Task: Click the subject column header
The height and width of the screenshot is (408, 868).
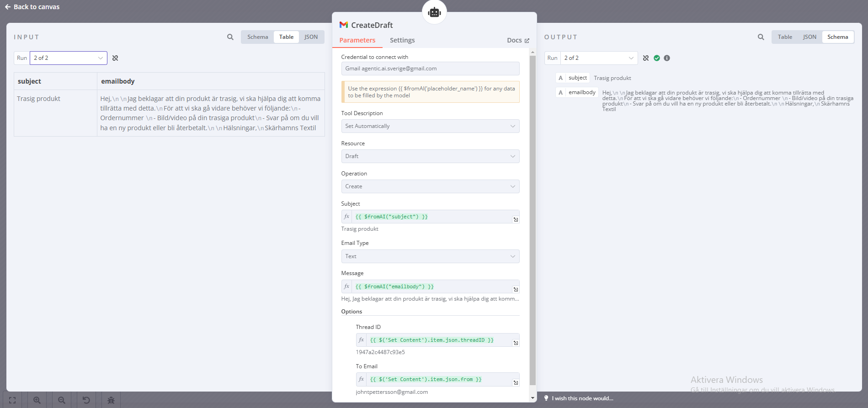Action: 55,81
